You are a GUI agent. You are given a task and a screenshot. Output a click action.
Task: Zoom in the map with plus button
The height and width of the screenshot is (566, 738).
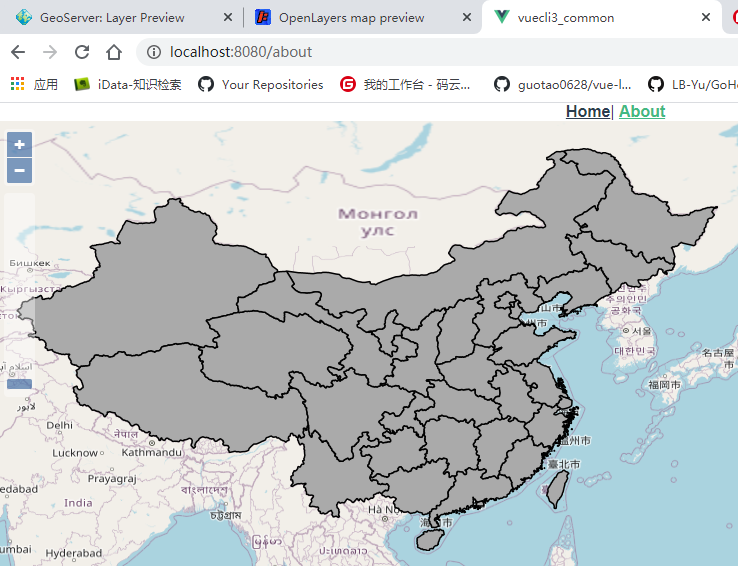(19, 144)
